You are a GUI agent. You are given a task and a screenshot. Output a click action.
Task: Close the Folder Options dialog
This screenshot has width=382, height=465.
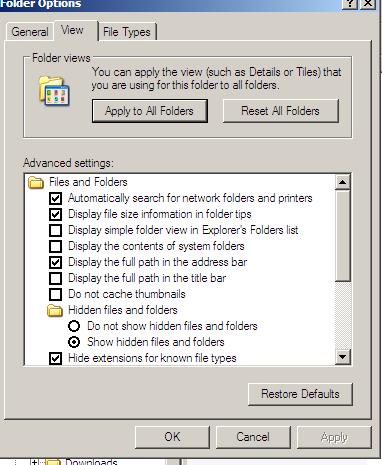point(367,3)
